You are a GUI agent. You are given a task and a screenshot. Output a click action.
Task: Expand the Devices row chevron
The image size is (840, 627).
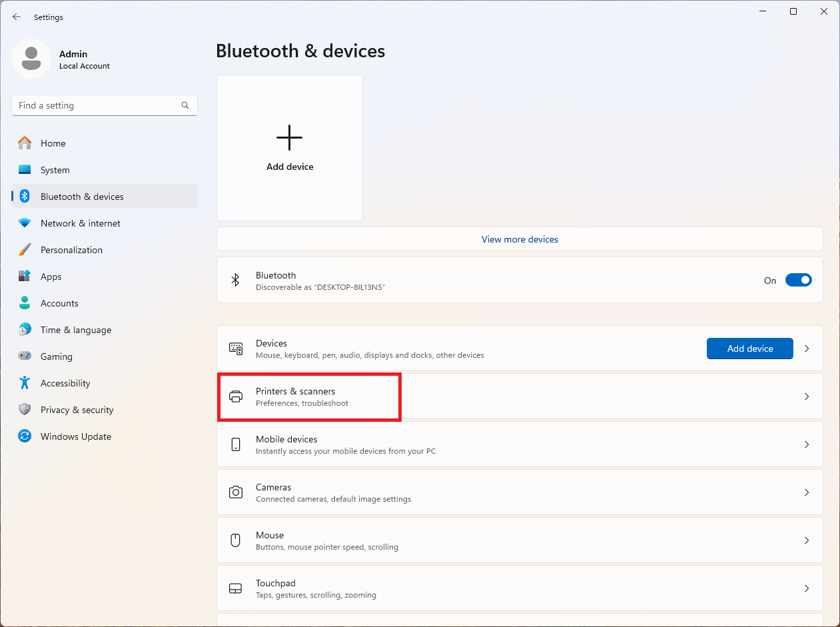(x=807, y=348)
